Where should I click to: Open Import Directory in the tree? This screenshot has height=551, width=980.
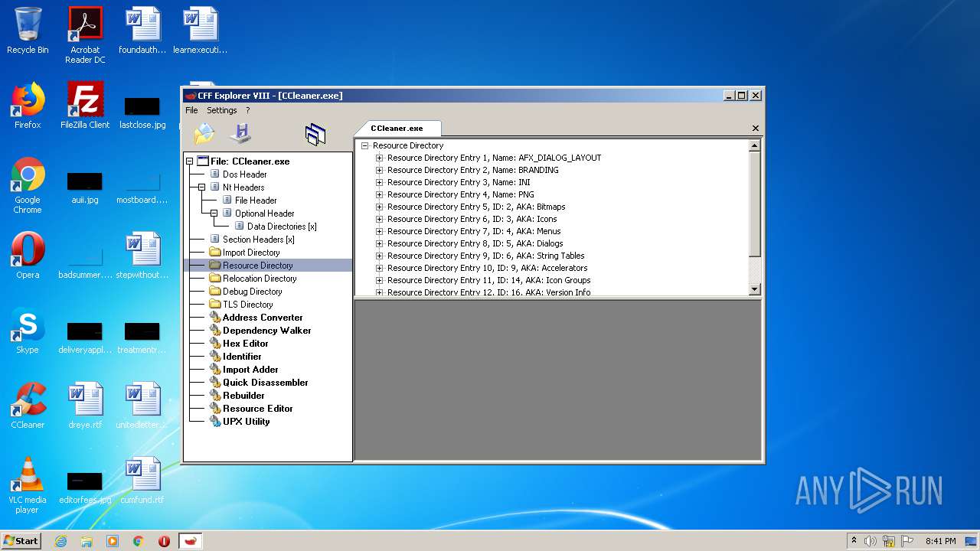[x=251, y=253]
